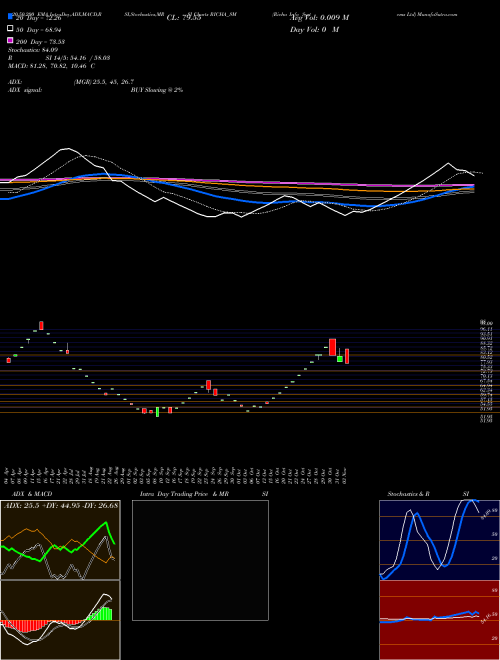Click the ADX (MGR) 25.5, 45, 26.7 values

click(x=104, y=82)
